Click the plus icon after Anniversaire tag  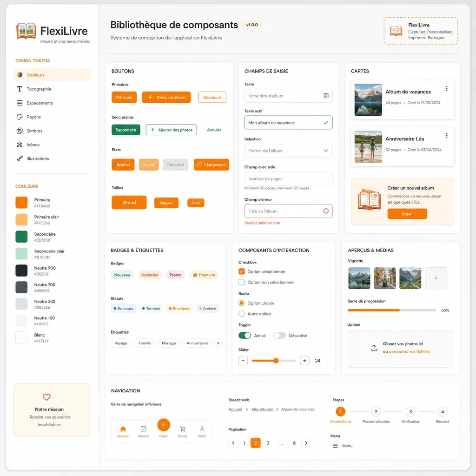[x=218, y=343]
